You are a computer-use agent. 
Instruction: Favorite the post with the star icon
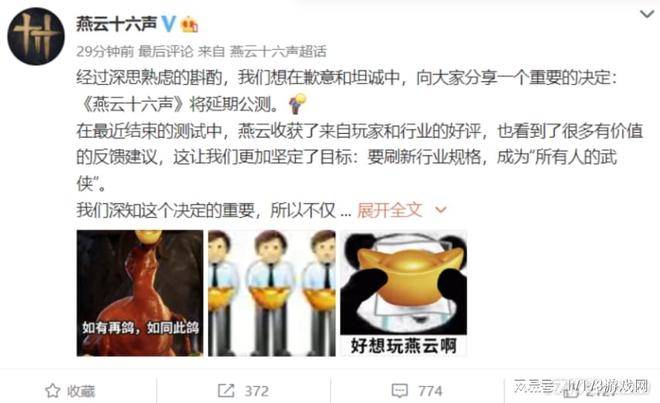coord(53,391)
